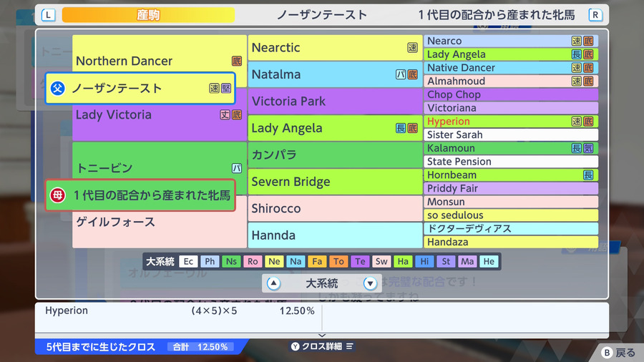The height and width of the screenshot is (362, 644).
Task: Select the Sw lineage swatch
Action: [x=381, y=261]
